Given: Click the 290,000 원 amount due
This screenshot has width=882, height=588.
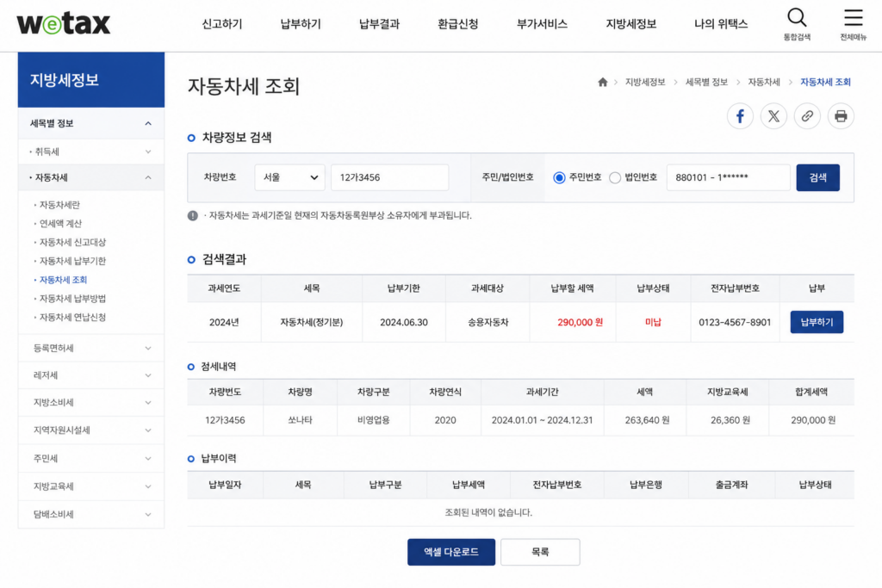Looking at the screenshot, I should pyautogui.click(x=580, y=322).
